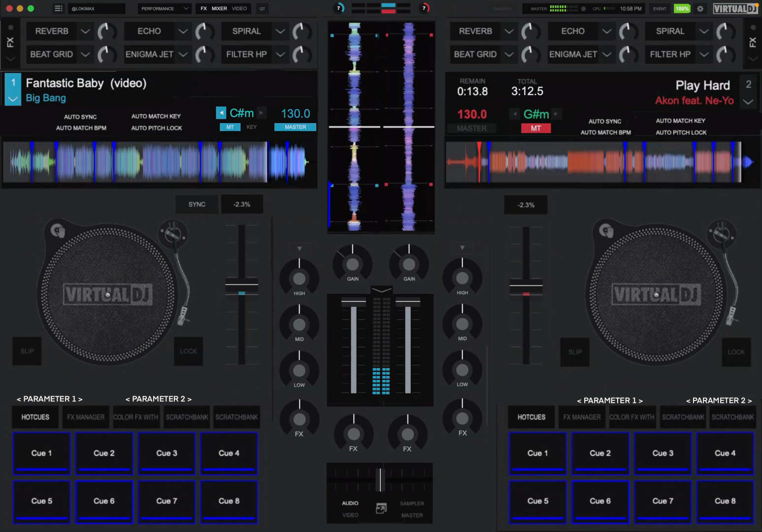The image size is (762, 532).
Task: Click the right deck FILTER HP knob
Action: (x=725, y=54)
